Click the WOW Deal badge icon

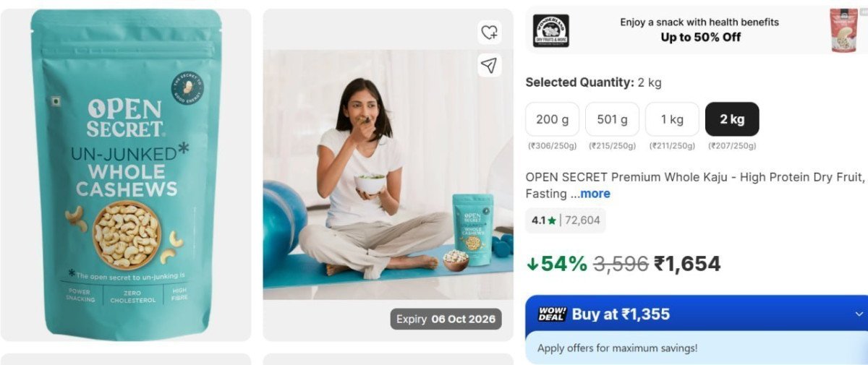tap(552, 314)
